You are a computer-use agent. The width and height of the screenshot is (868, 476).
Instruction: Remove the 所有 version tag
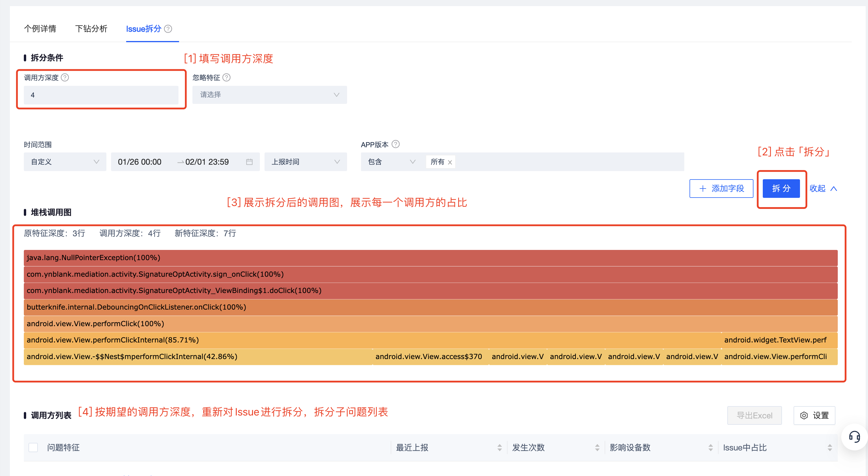(x=450, y=162)
